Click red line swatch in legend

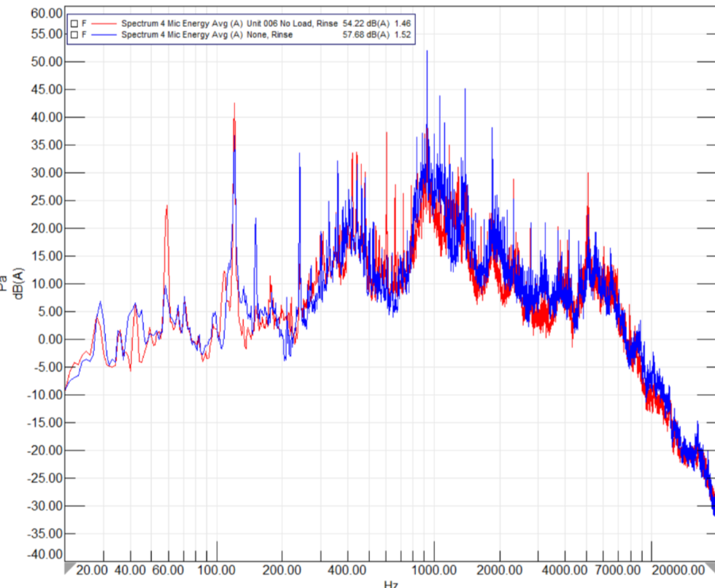[x=104, y=23]
